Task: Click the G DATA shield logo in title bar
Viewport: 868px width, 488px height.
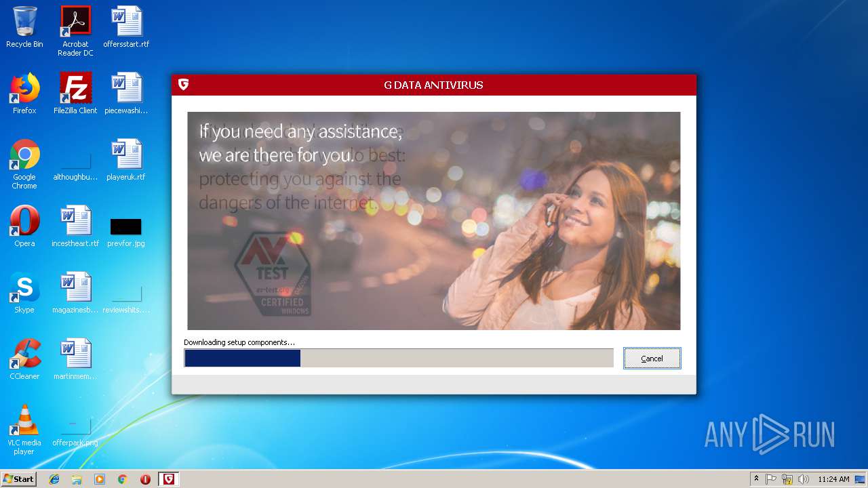Action: [183, 85]
